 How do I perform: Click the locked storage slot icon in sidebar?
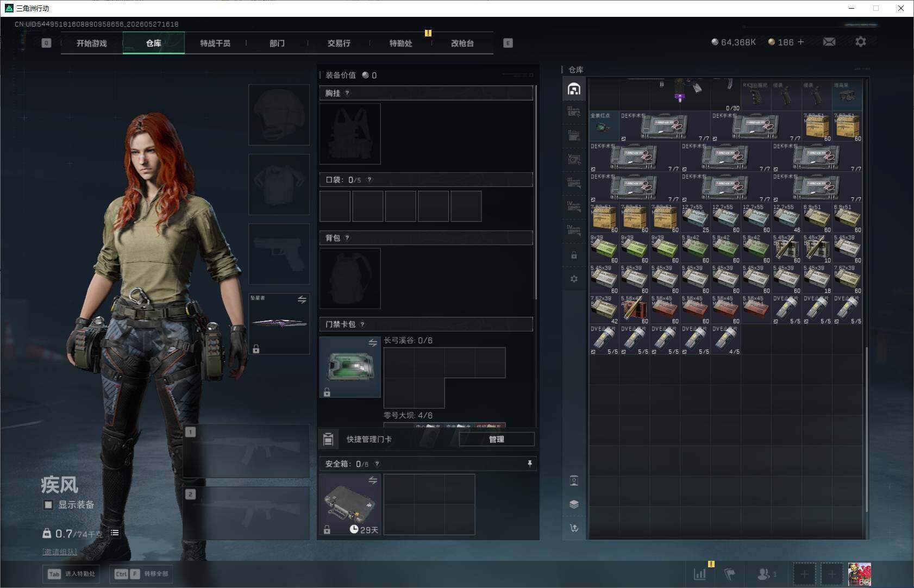point(574,255)
